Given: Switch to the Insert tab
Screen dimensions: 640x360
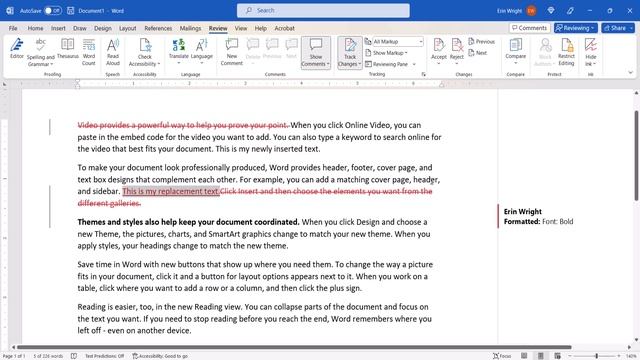Looking at the screenshot, I should (x=58, y=28).
